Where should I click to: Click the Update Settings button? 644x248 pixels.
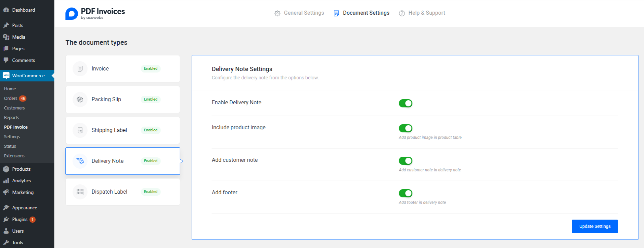pos(595,226)
